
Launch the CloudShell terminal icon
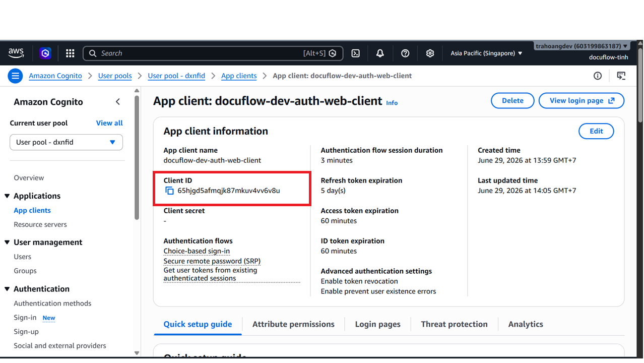click(x=355, y=53)
